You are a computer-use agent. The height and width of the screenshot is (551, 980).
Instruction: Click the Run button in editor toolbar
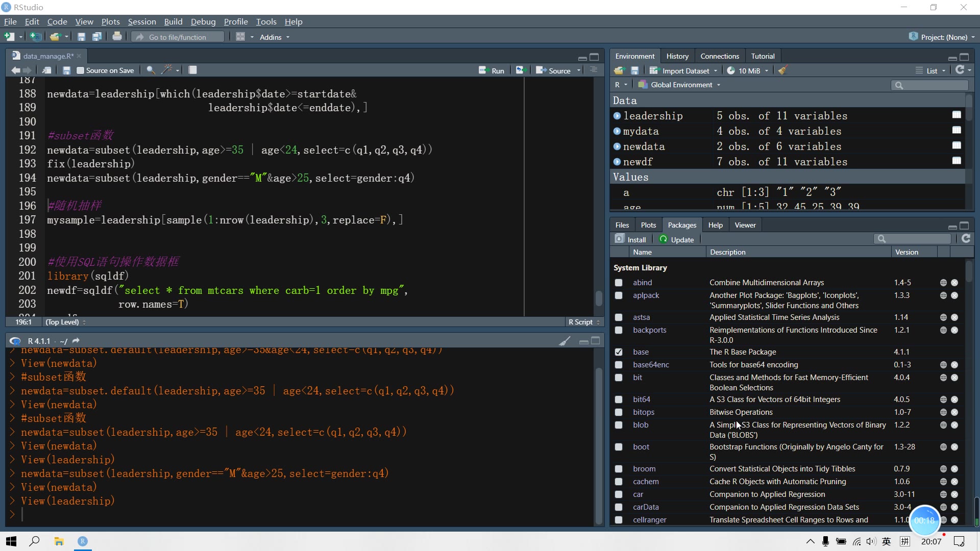click(492, 71)
